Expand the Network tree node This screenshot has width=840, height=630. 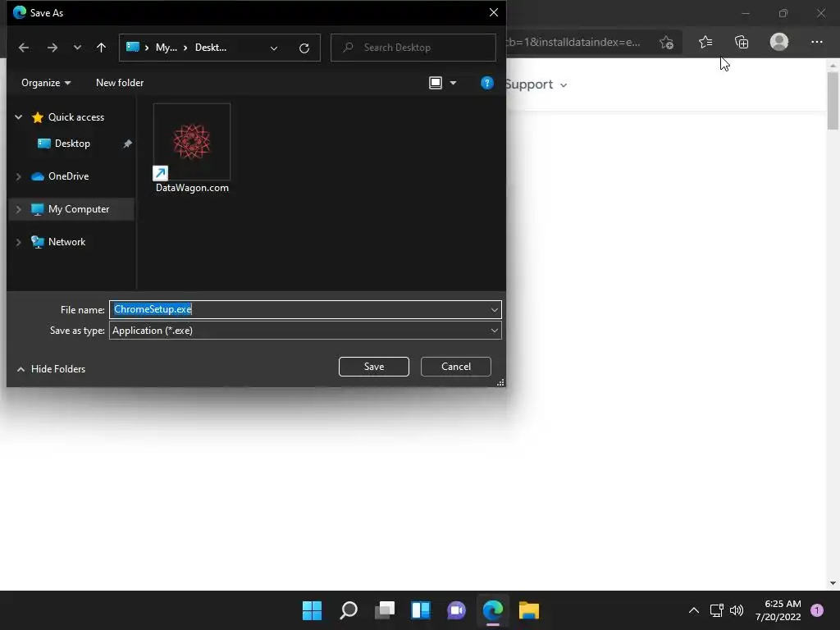click(18, 242)
